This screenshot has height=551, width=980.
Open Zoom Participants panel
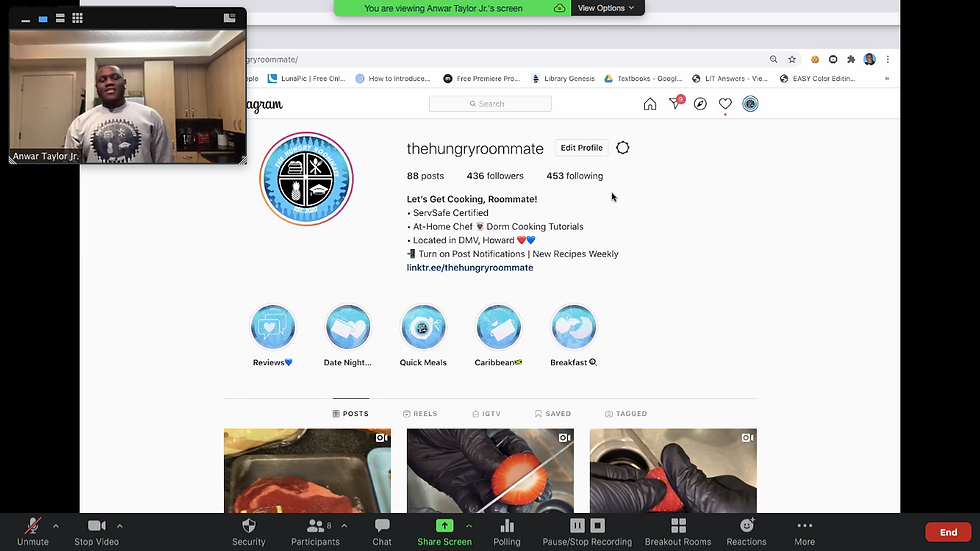315,532
